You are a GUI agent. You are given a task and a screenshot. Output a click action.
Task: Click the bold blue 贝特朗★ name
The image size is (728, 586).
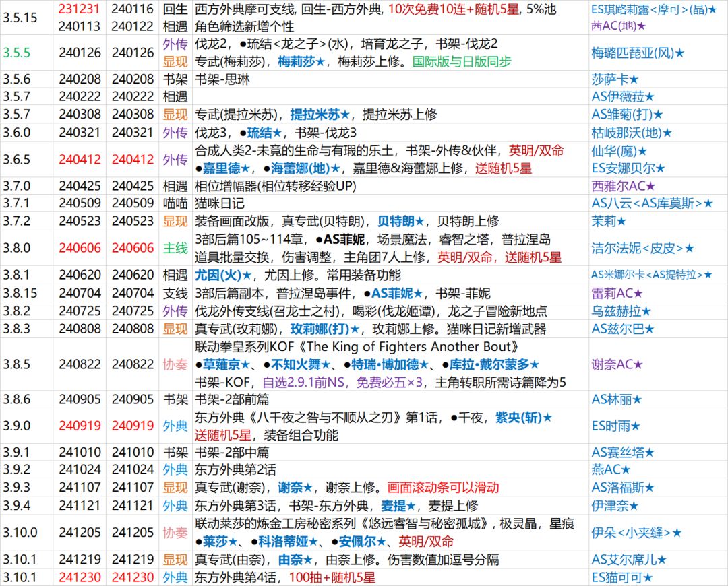(x=401, y=222)
